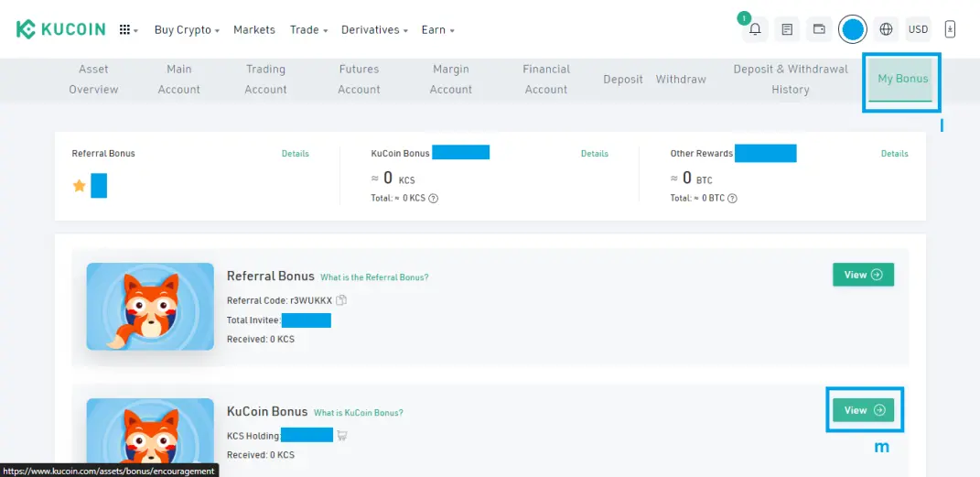Click the app download icon
The height and width of the screenshot is (477, 980).
950,29
